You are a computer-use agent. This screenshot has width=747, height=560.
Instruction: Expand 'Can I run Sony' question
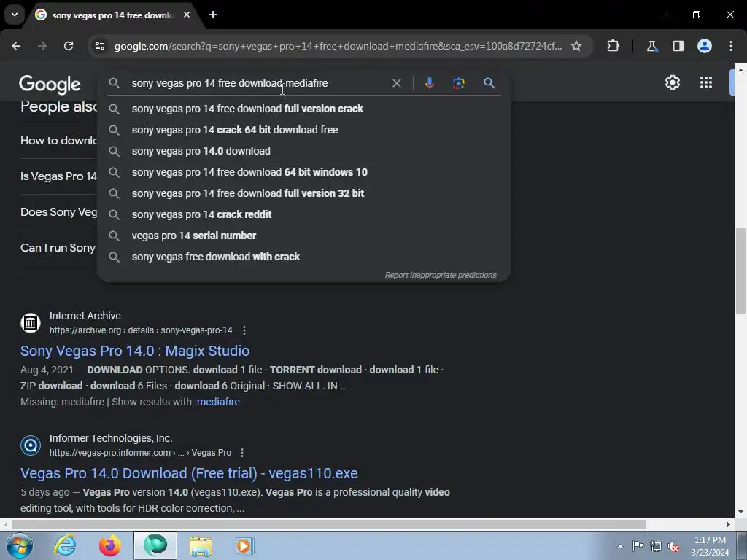[x=58, y=248]
